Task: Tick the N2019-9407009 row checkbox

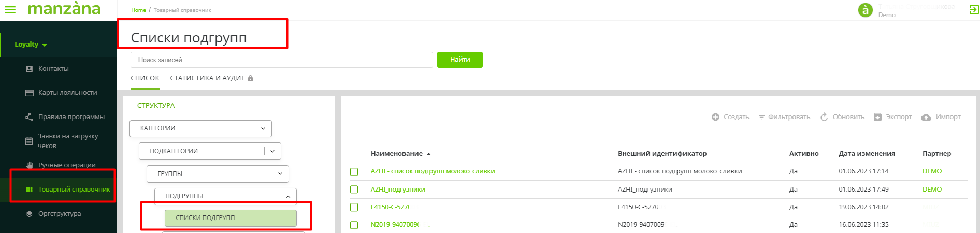Action: (x=354, y=225)
